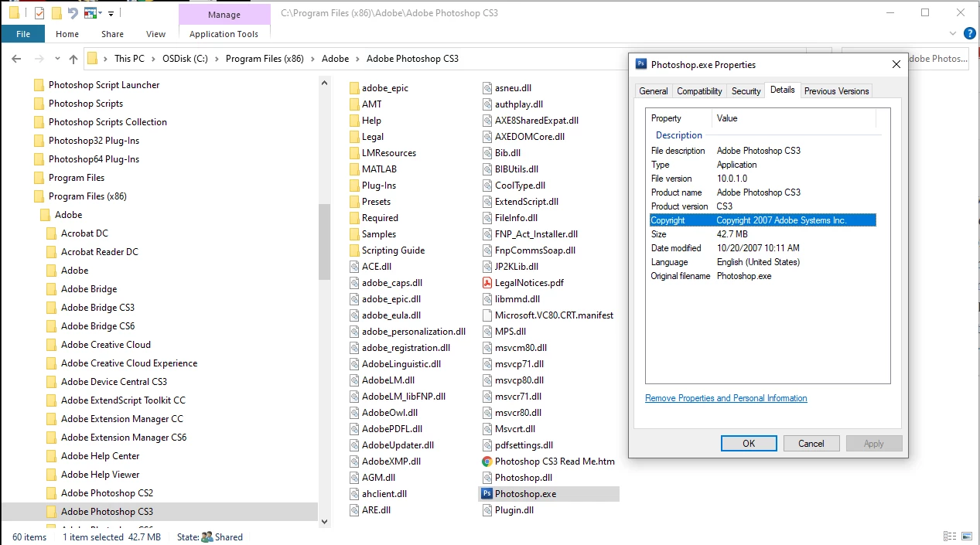Click the shared users State icon
The image size is (980, 545).
click(207, 536)
